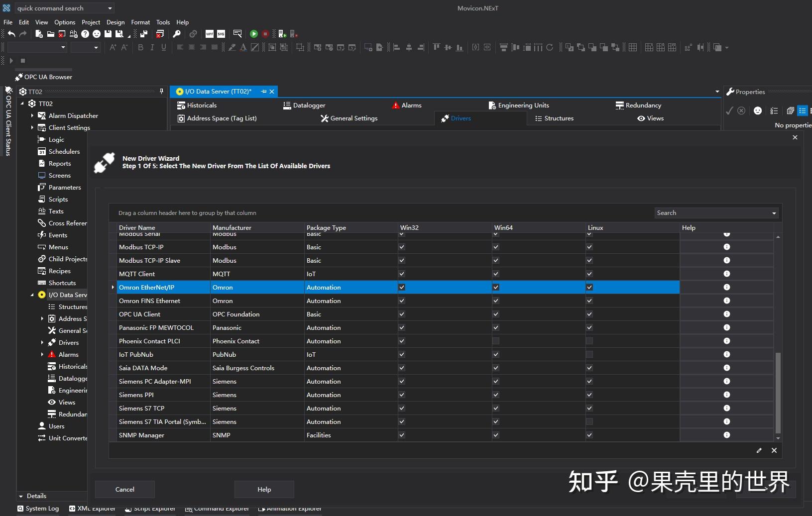Expand the Drivers node in project tree
This screenshot has height=516, width=812.
(x=42, y=342)
